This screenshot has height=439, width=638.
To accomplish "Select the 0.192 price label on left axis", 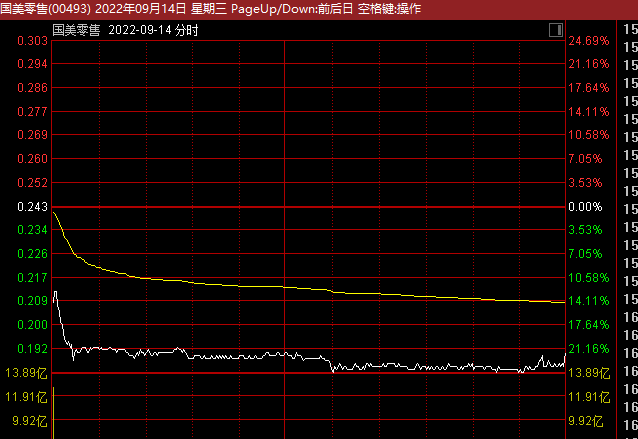I will click(x=32, y=349).
